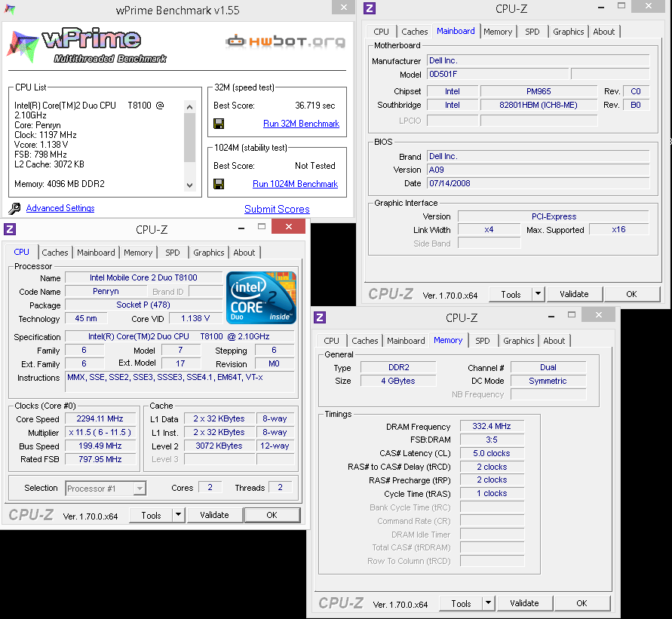
Task: Open the SPD tab in the Mainboard window
Action: tap(532, 32)
